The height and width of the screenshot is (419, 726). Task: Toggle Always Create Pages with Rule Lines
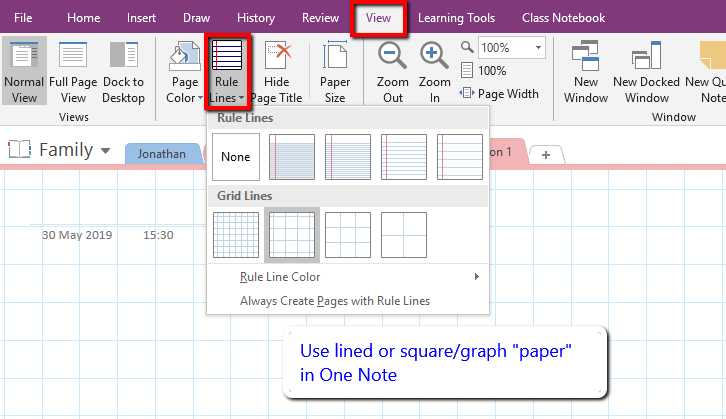click(348, 301)
